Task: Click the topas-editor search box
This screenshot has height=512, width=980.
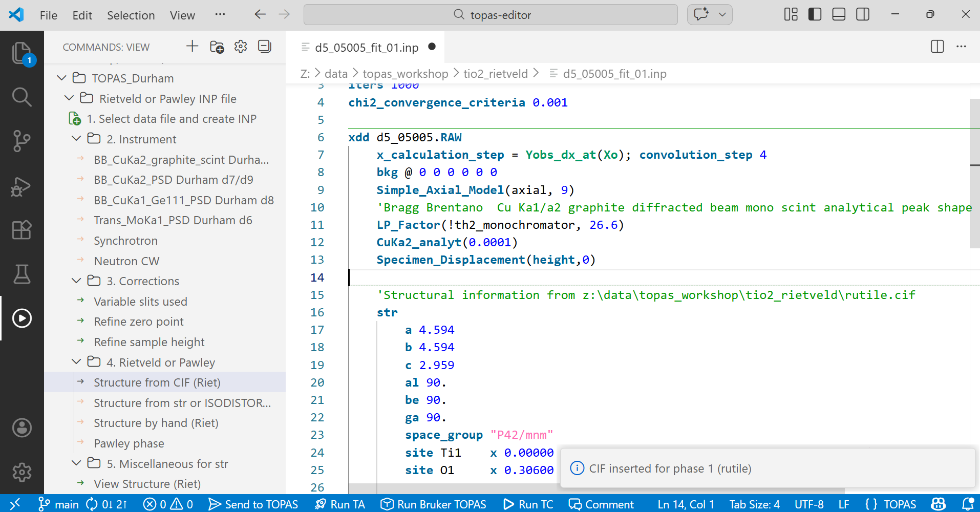Action: pyautogui.click(x=491, y=15)
